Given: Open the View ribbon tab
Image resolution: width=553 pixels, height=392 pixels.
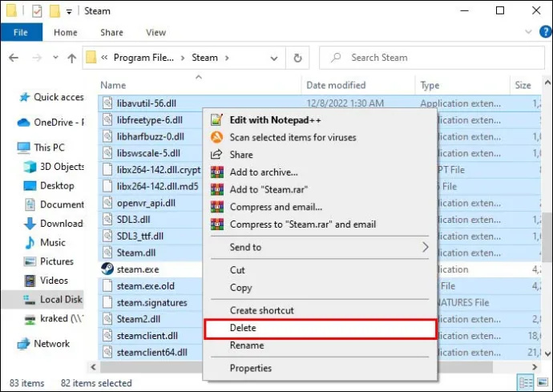Looking at the screenshot, I should pyautogui.click(x=156, y=32).
